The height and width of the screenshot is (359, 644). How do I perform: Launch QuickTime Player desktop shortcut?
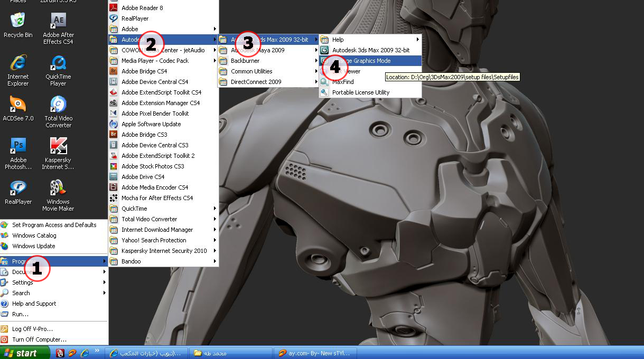coord(58,70)
